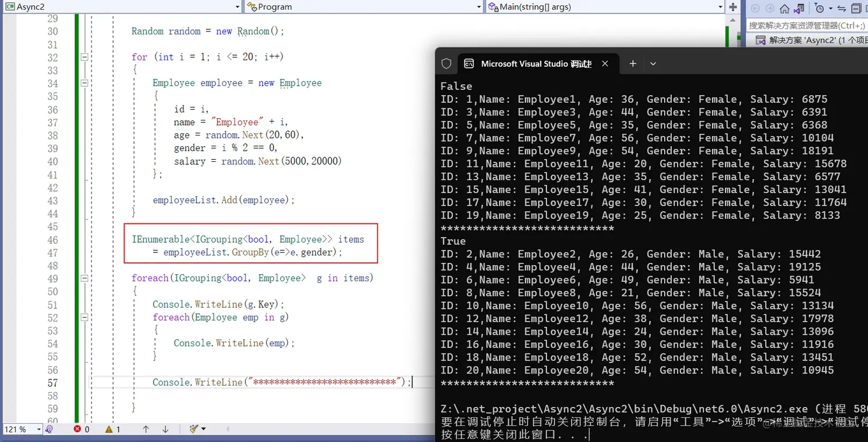Click the Async2.exe path line in the console
The image size is (868, 442).
[654, 409]
